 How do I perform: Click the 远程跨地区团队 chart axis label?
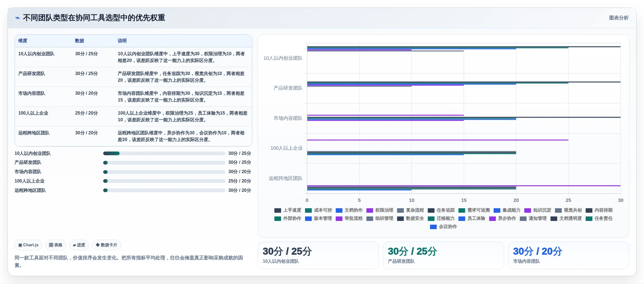[x=286, y=178]
